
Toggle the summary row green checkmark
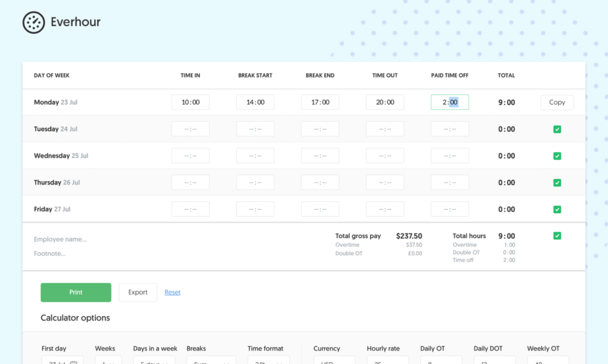point(557,236)
